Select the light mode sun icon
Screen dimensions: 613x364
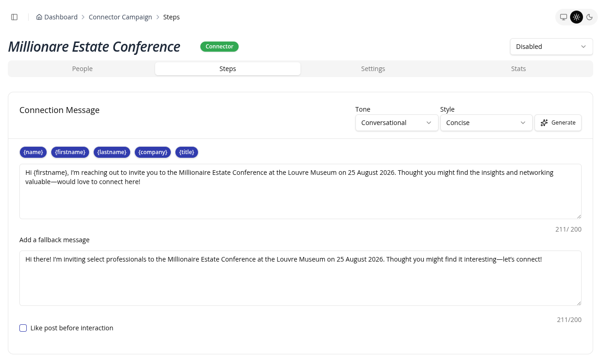[x=577, y=17]
